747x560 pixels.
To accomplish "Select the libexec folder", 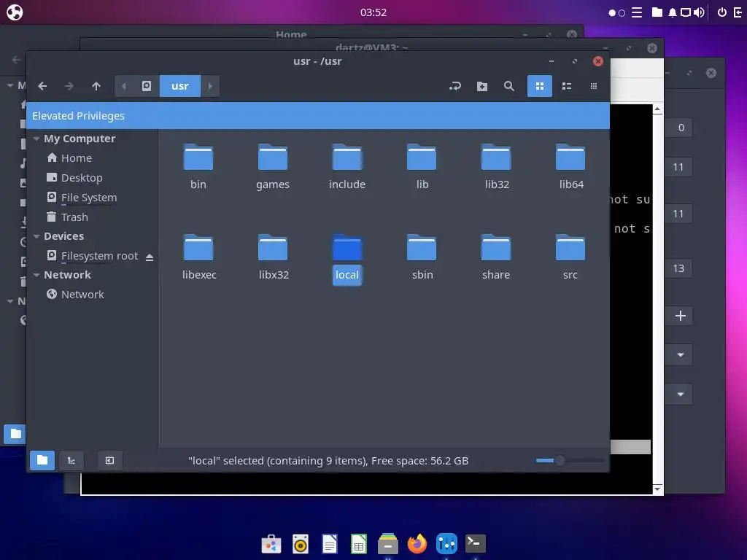I will [x=198, y=257].
